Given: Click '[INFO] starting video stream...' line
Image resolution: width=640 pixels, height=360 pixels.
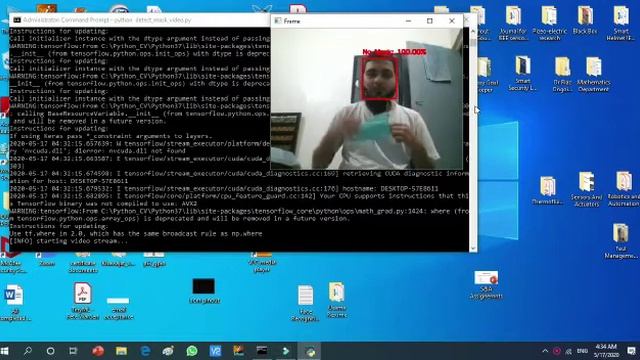Looking at the screenshot, I should [x=68, y=241].
